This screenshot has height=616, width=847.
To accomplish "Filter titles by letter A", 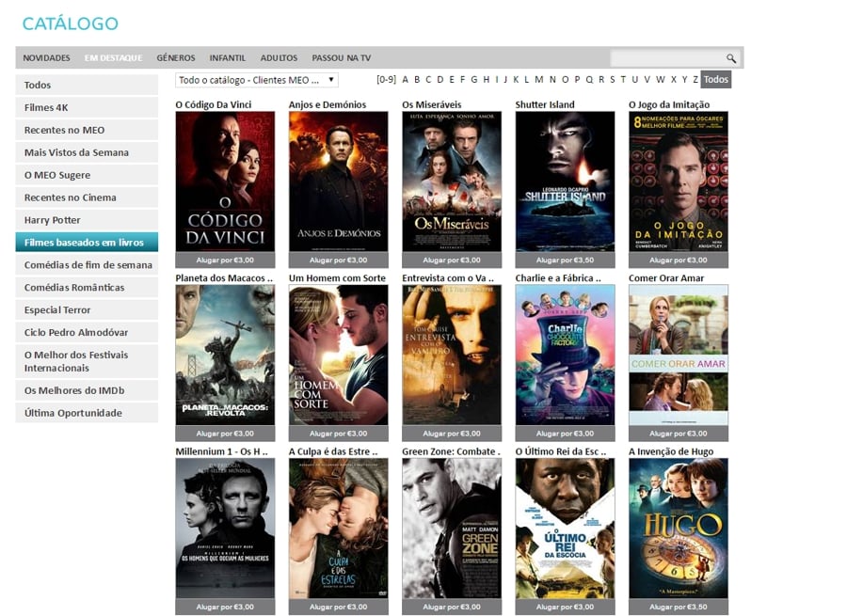I will 405,79.
